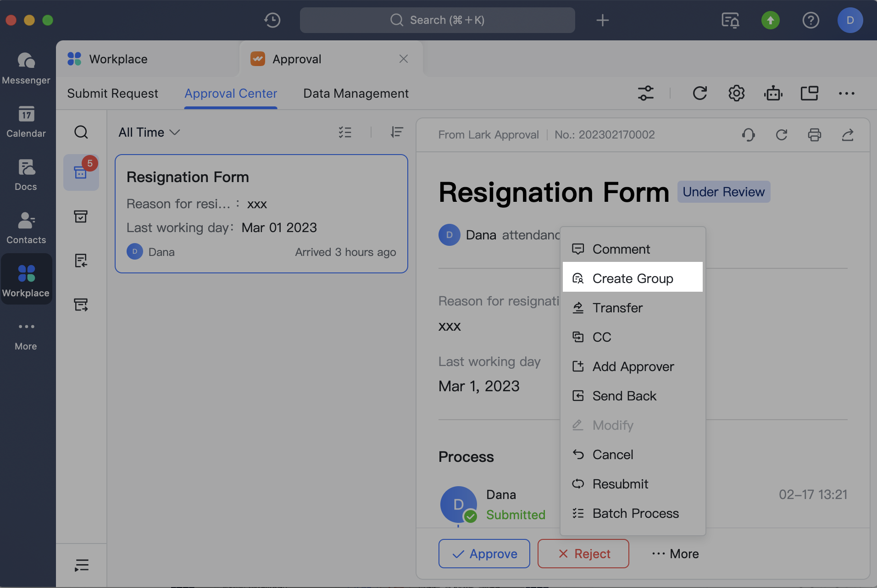Choose Transfer in the context menu

617,308
